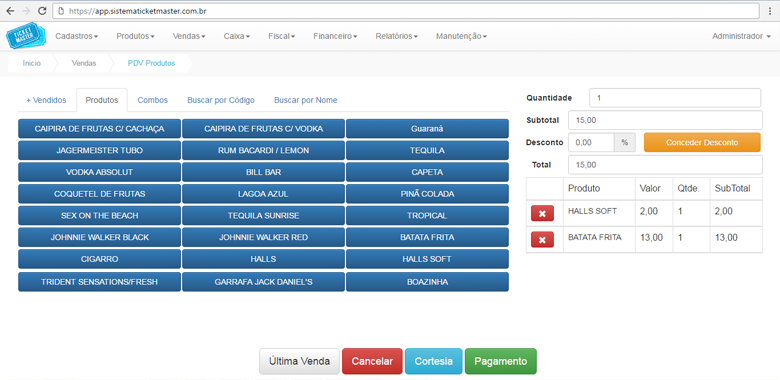Open the Vendas dropdown menu

tap(189, 36)
